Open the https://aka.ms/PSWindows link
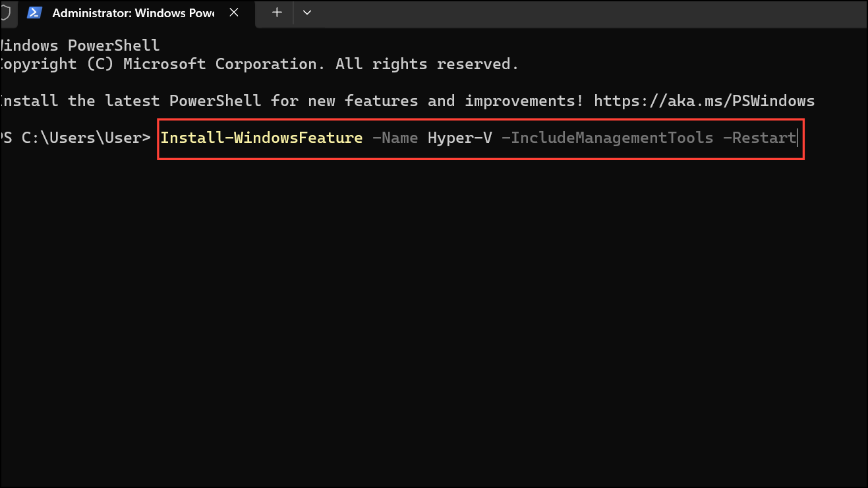 pos(705,100)
